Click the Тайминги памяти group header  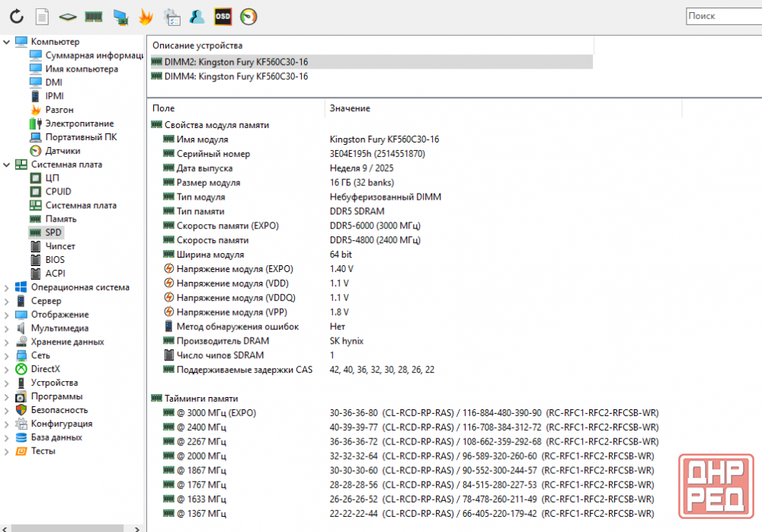point(195,399)
